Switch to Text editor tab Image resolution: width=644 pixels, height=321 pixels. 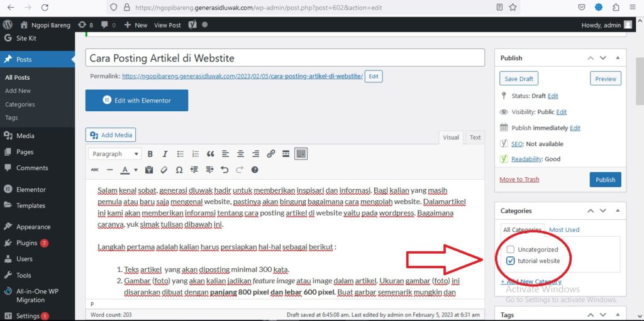pyautogui.click(x=475, y=138)
